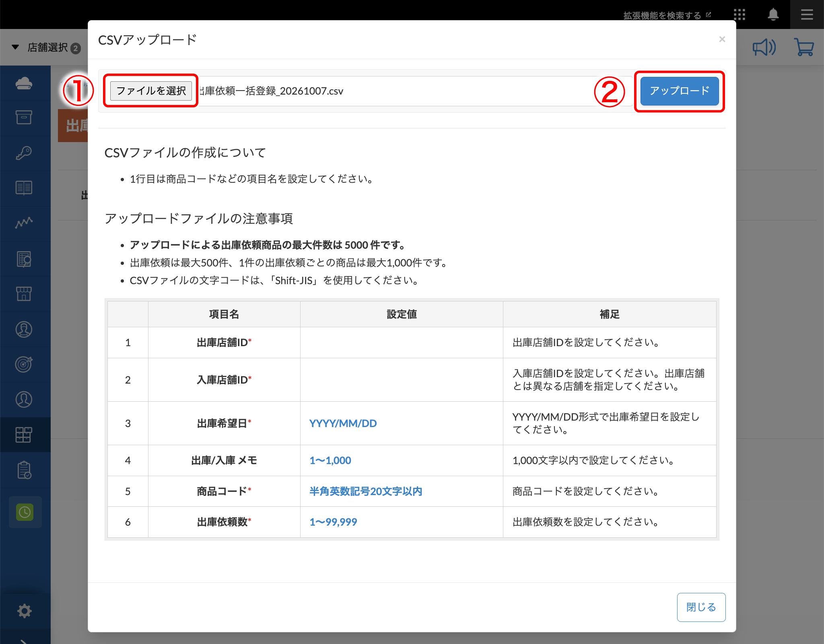Click the document search sidebar icon
The height and width of the screenshot is (644, 824).
pos(24,259)
